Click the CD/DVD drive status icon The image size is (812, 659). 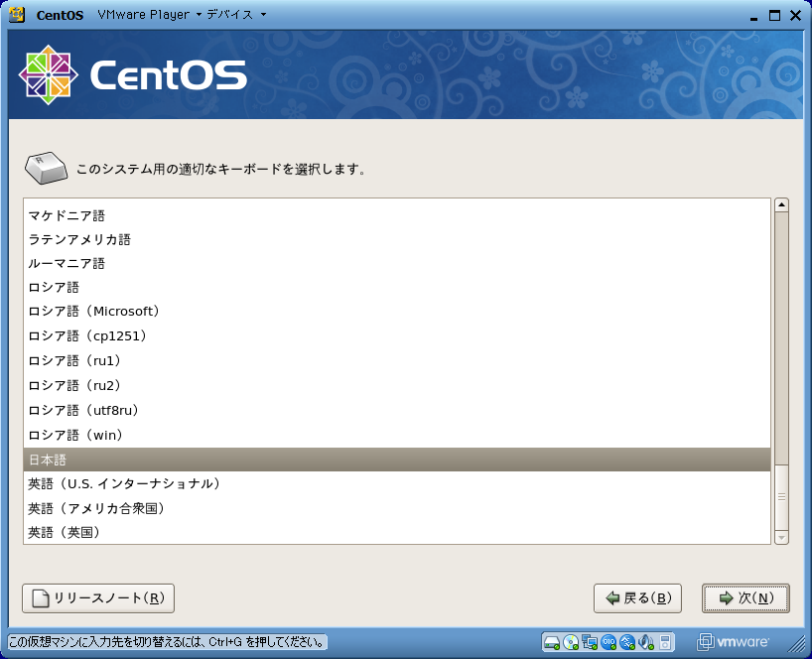[570, 641]
